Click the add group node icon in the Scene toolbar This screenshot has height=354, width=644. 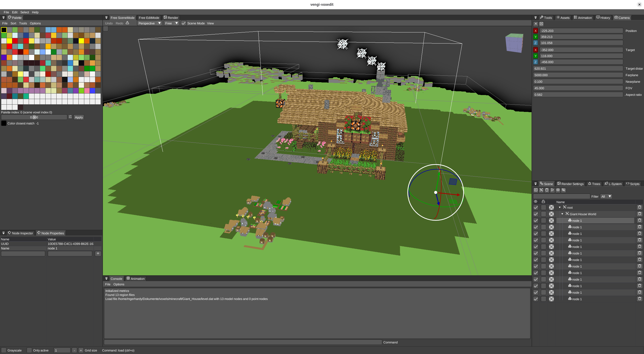click(541, 190)
